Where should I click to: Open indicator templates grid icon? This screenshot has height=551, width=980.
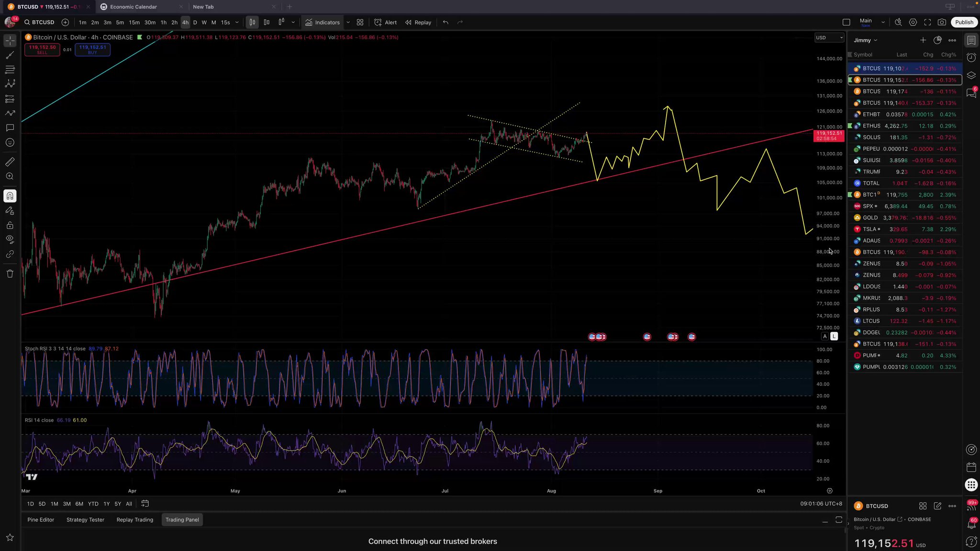(360, 22)
